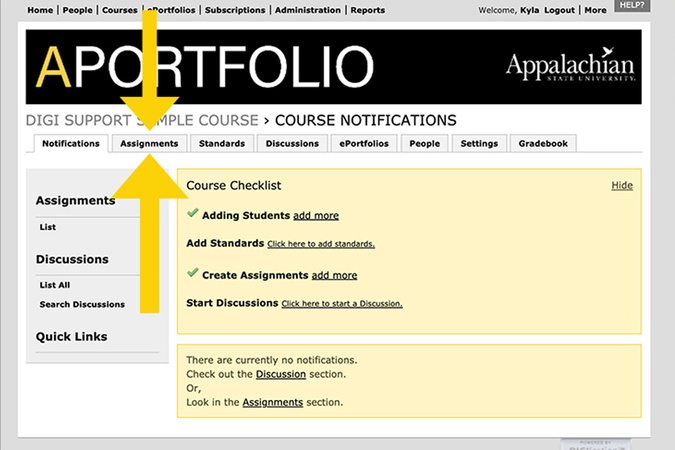Click the HELP? button
This screenshot has height=450, width=675.
pos(632,5)
